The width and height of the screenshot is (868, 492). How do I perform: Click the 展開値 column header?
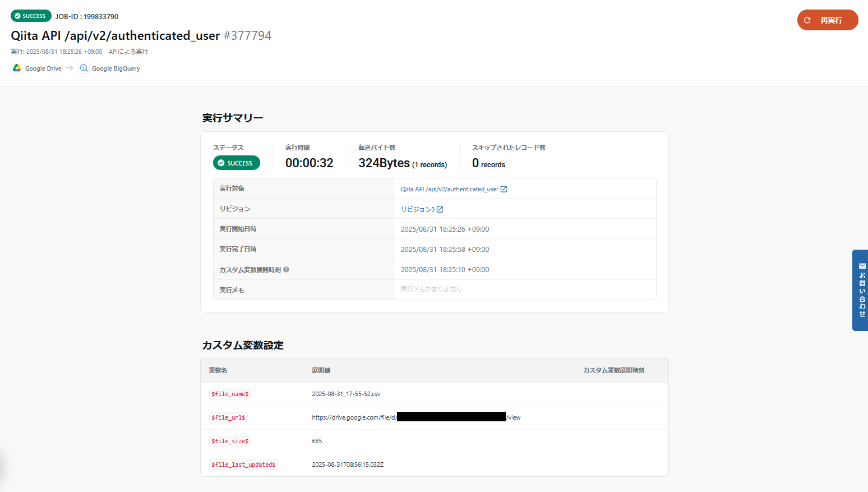pyautogui.click(x=321, y=370)
